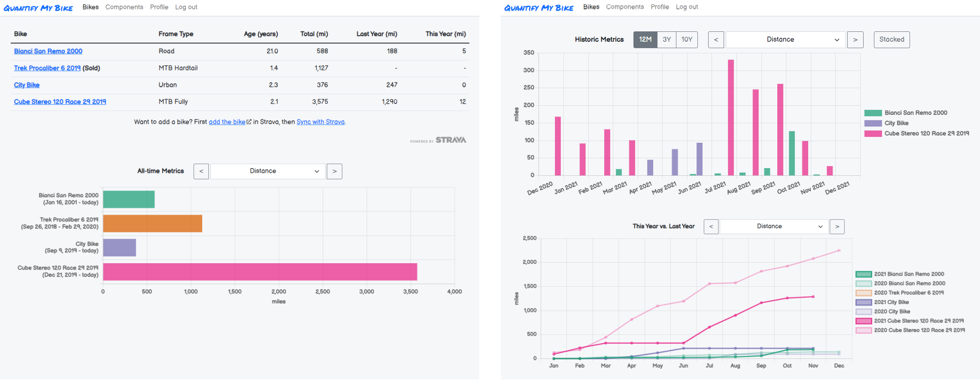Toggle the Stacked chart button
980x386 pixels.
892,40
